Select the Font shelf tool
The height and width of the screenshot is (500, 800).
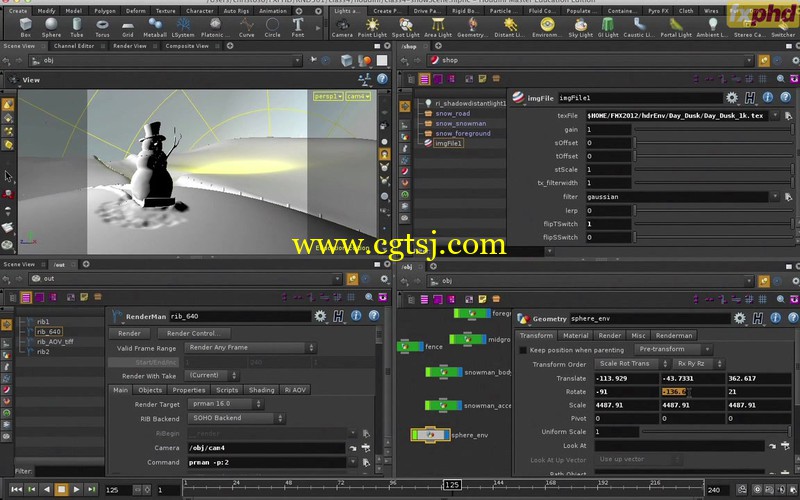(298, 27)
